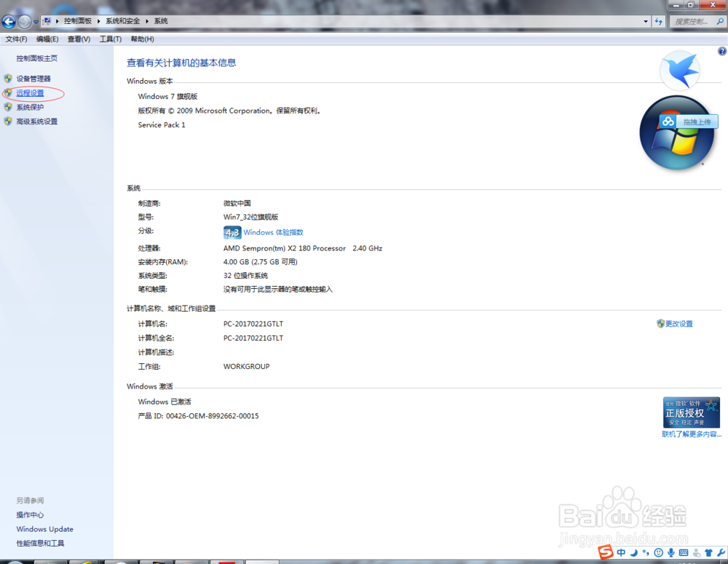Click 更改设置 beside computer name
Screen dimensions: 728x564
[x=678, y=324]
